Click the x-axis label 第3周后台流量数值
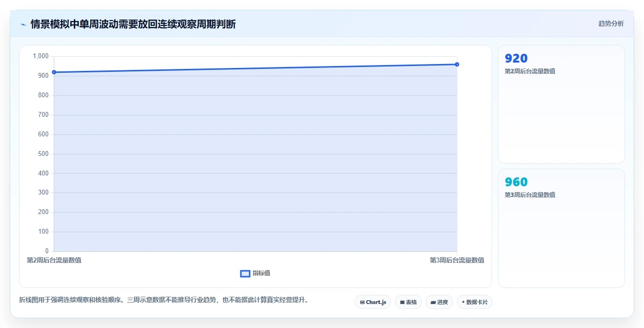Screen dimensions: 644x328 coord(457,260)
